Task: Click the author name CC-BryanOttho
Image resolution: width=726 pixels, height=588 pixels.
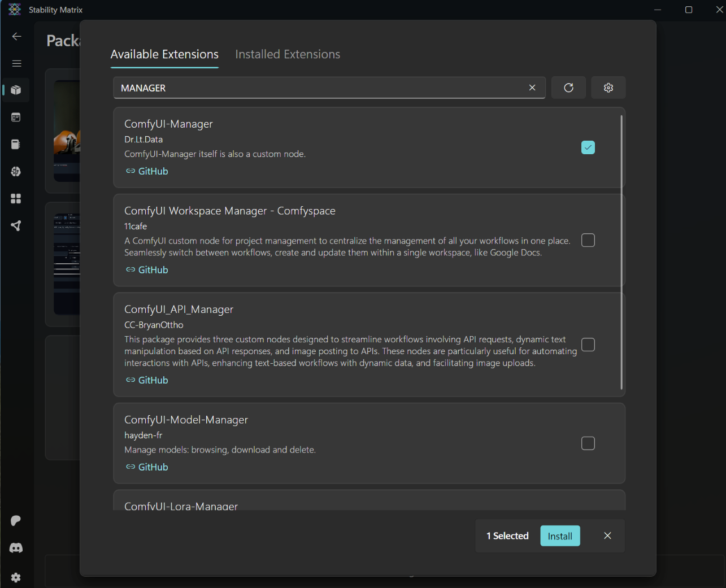Action: point(154,325)
